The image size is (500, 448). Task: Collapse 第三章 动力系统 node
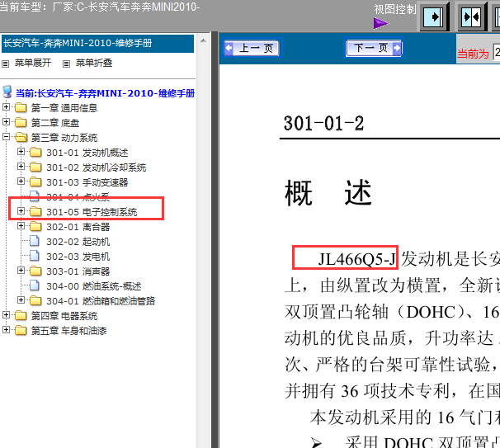6,136
